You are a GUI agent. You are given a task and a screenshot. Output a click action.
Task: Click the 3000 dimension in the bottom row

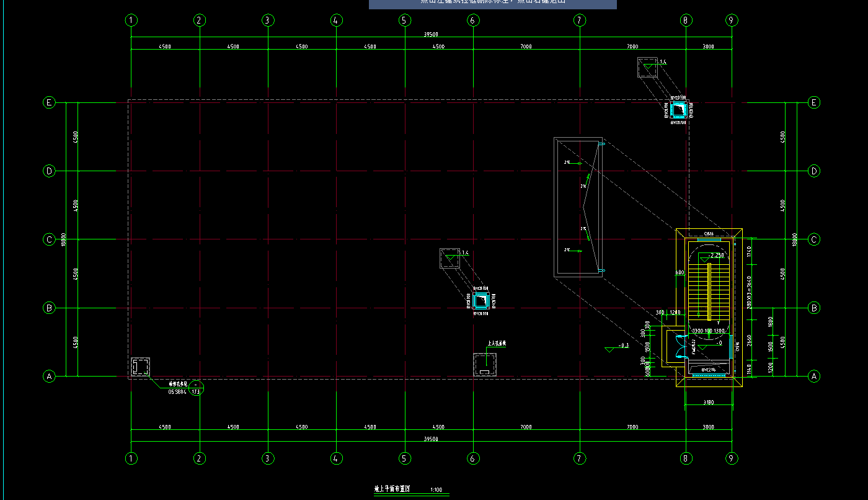pos(709,427)
